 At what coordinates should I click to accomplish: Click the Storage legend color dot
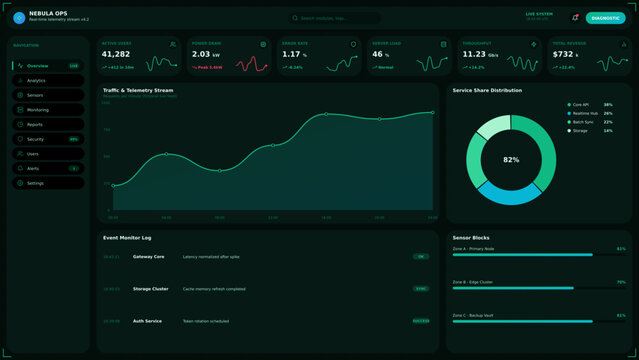click(x=569, y=131)
